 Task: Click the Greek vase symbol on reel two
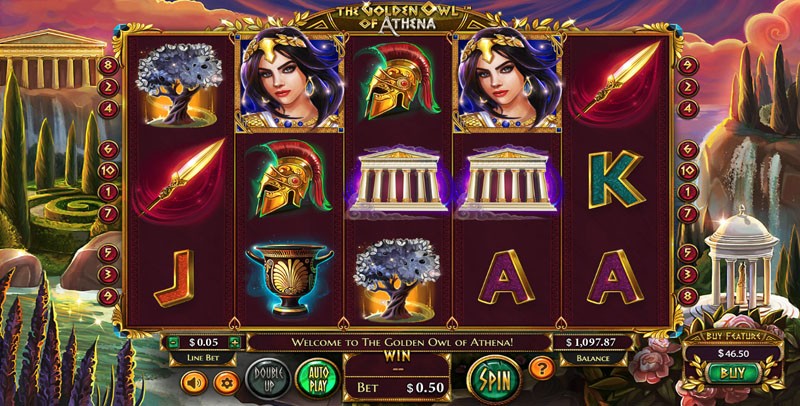[289, 279]
